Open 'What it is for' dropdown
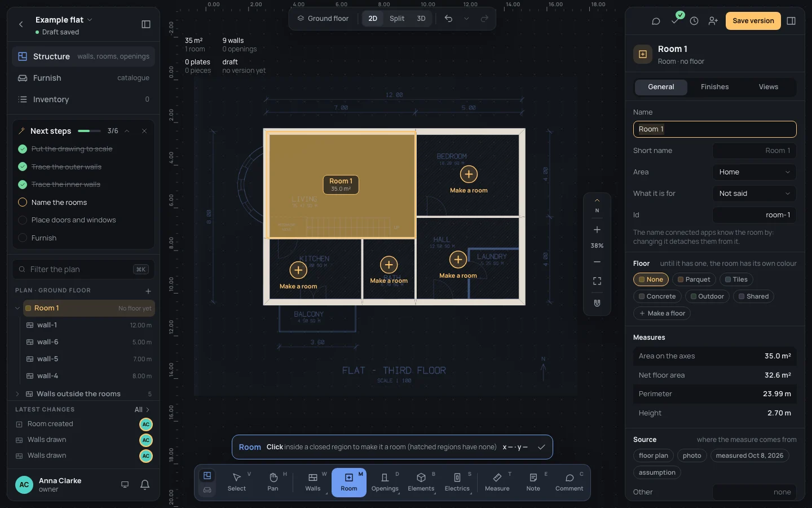The height and width of the screenshot is (508, 812). pos(754,194)
